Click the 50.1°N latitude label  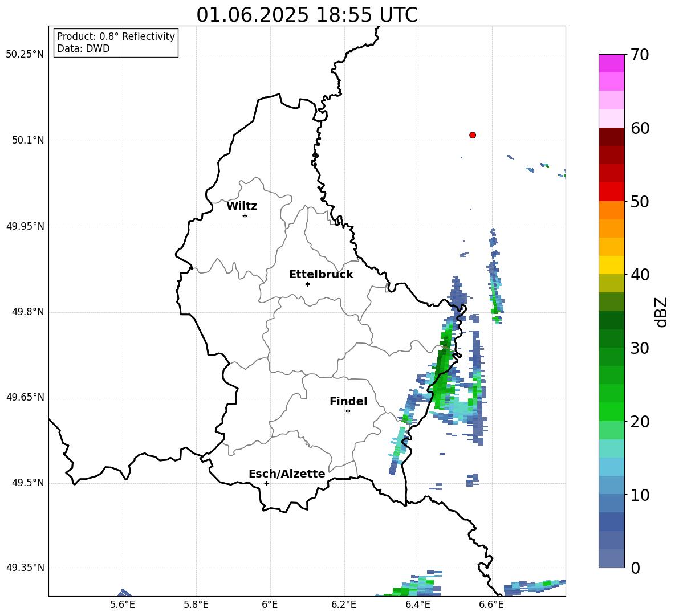28,141
